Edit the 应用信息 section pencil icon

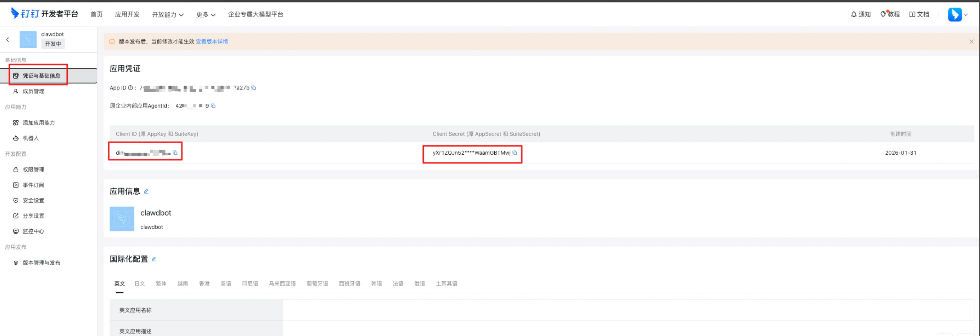click(146, 191)
